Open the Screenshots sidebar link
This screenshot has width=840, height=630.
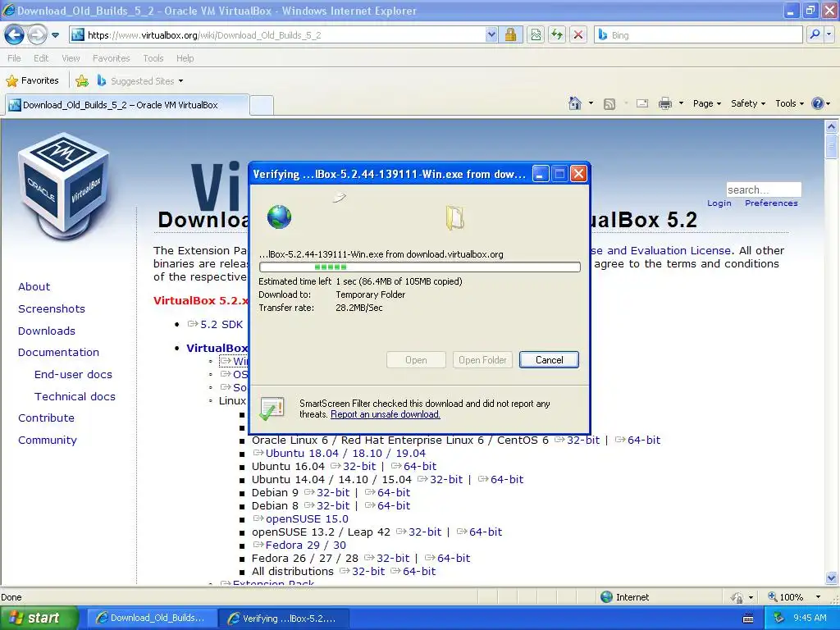click(x=52, y=308)
